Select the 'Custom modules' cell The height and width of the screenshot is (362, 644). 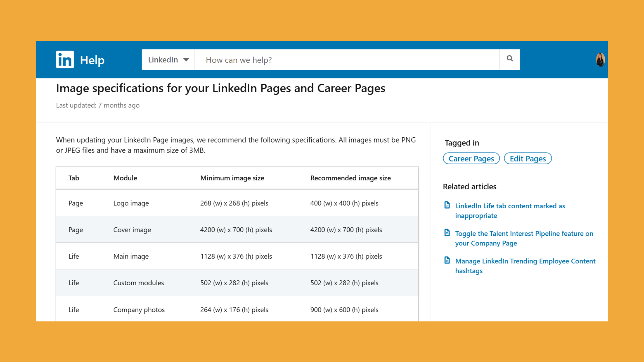tap(139, 283)
